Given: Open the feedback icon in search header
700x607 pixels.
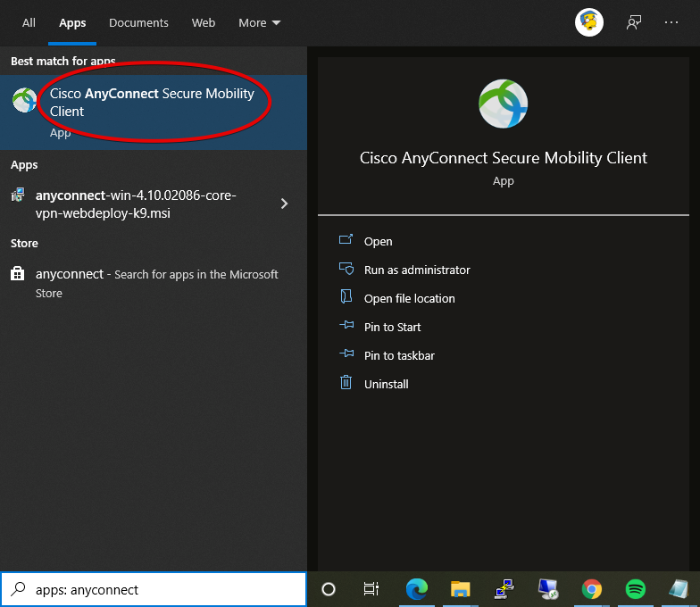Looking at the screenshot, I should point(634,23).
